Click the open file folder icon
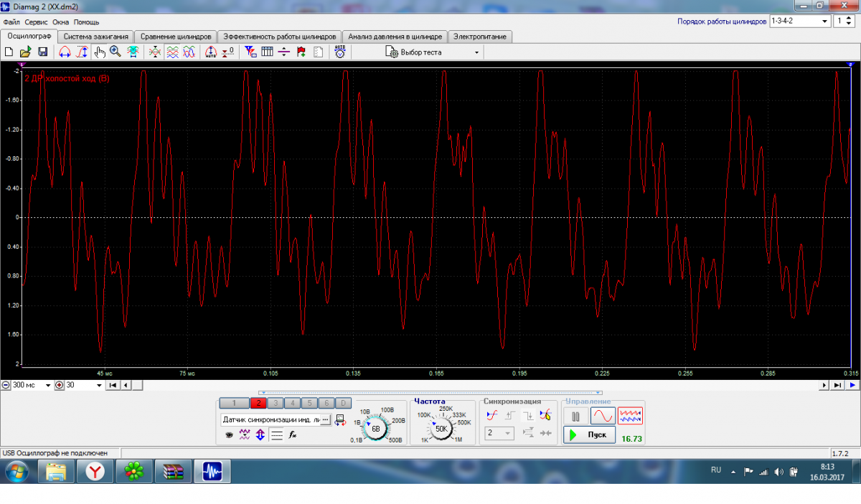 point(26,52)
